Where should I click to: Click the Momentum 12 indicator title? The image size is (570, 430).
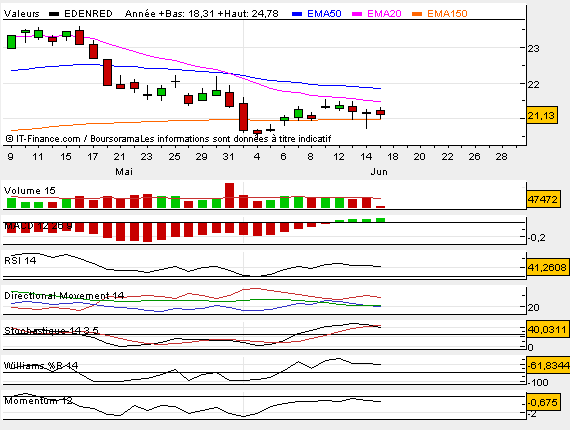point(38,401)
